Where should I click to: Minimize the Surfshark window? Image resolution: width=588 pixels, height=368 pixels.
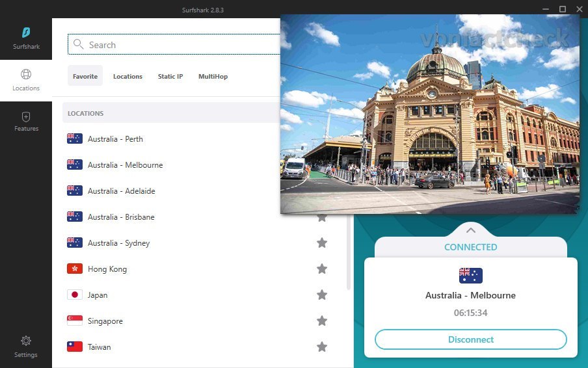(546, 9)
